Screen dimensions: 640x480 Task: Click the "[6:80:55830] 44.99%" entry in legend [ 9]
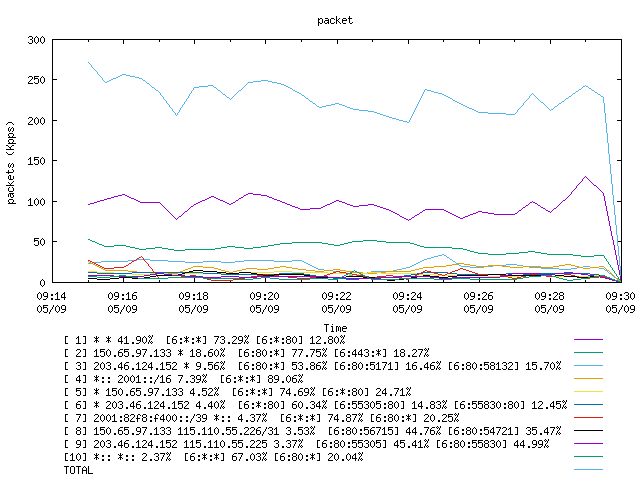coord(493,444)
